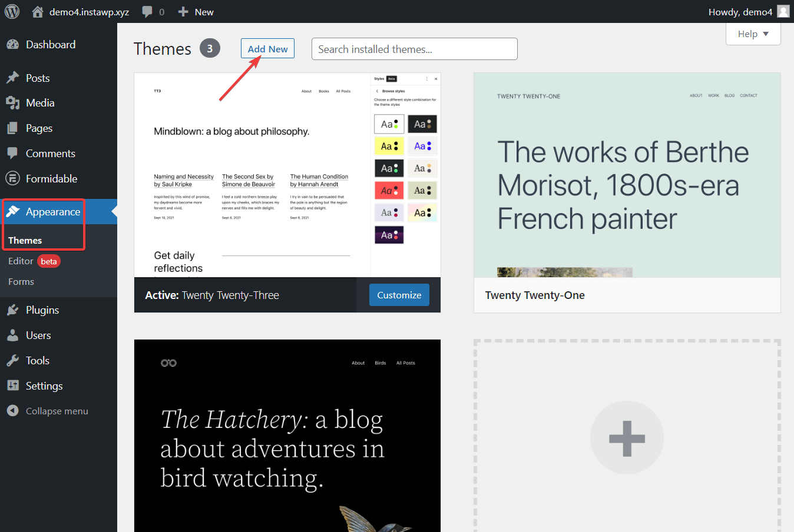This screenshot has height=532, width=794.
Task: Click the yellow Aa style swatch
Action: coord(389,146)
